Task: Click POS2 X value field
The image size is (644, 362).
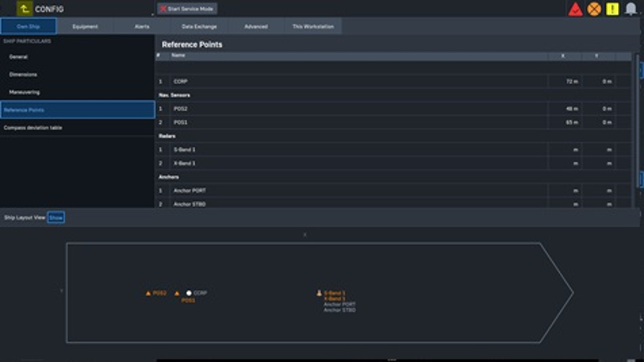Action: 564,109
